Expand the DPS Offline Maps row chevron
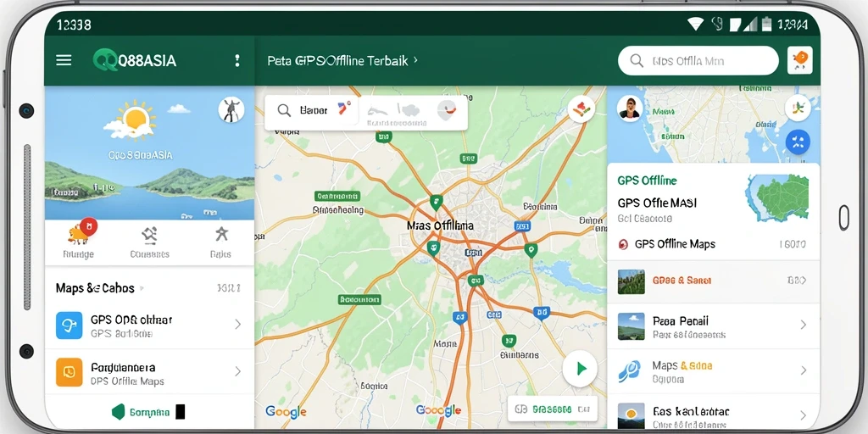The width and height of the screenshot is (868, 434). click(238, 371)
